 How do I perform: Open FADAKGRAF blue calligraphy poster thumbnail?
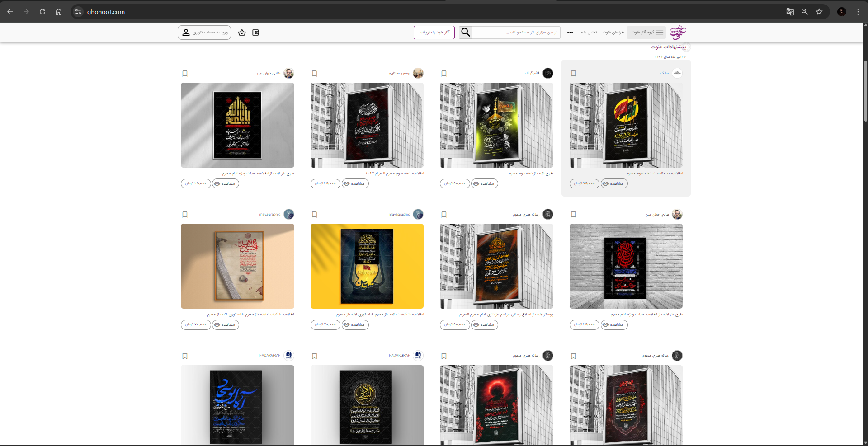pyautogui.click(x=237, y=405)
